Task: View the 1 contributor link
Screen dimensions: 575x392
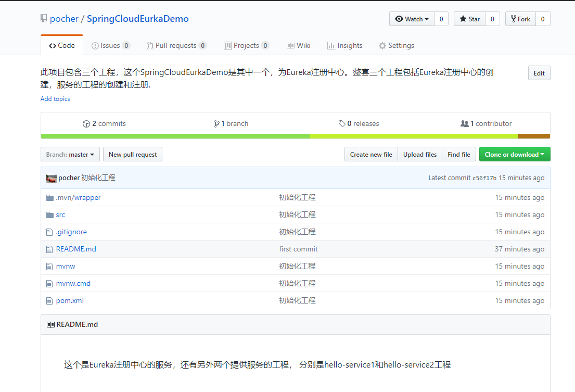Action: 486,123
